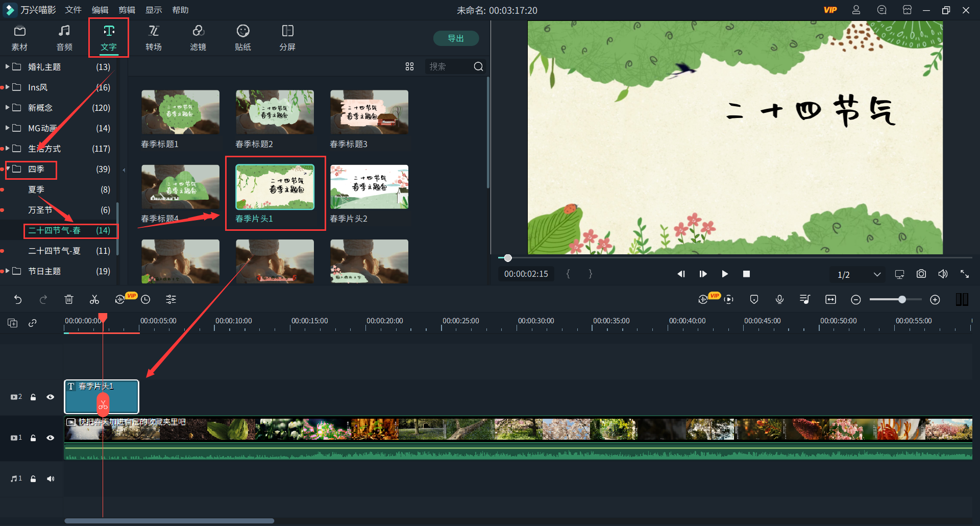
Task: Open the Stickers (贴纸) panel
Action: 242,38
